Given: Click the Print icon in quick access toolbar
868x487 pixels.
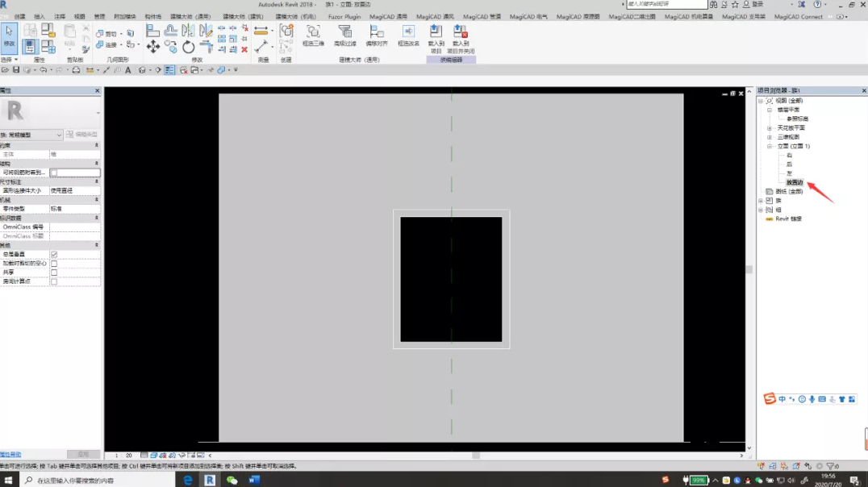Looking at the screenshot, I should coord(77,70).
